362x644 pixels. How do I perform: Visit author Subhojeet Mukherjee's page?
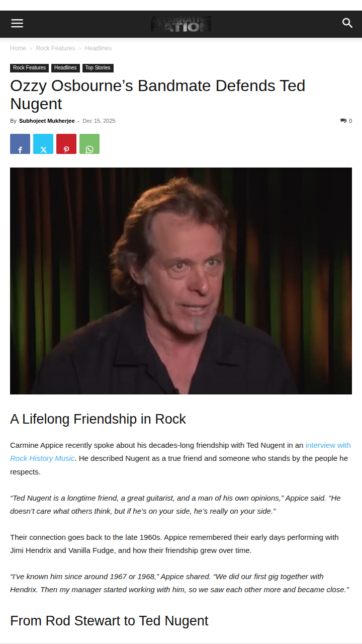pos(47,121)
